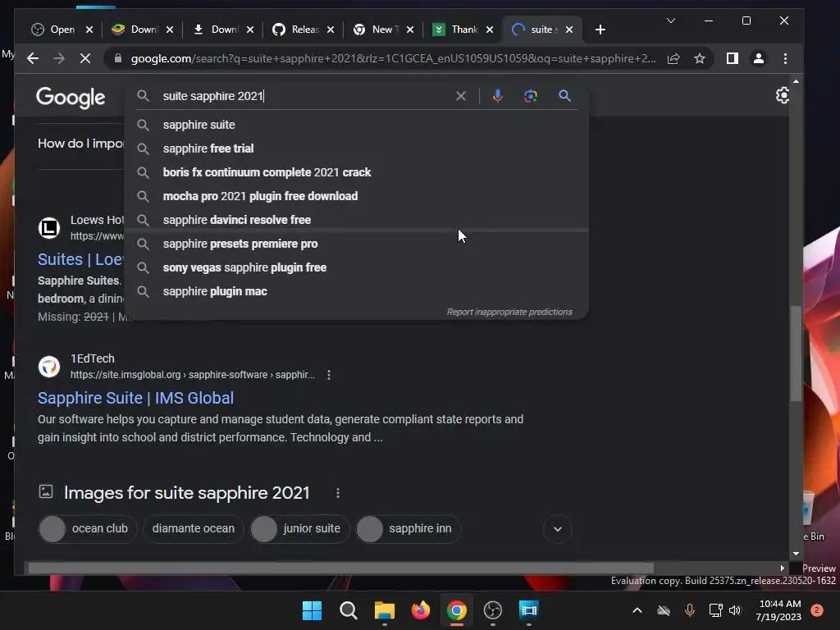Select suggestion sapphire presets premiere pro

[x=356, y=244]
